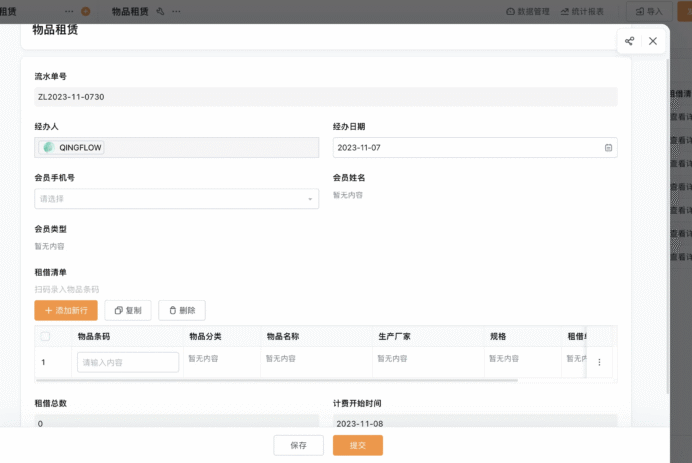Screen dimensions: 692x463
Task: Click the 规格 column header
Action: click(x=498, y=336)
